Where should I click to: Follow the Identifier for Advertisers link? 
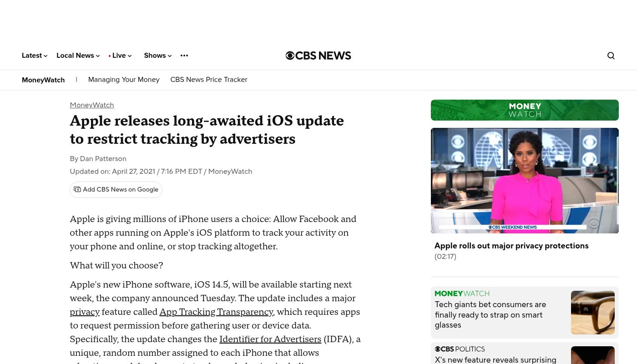tap(270, 339)
